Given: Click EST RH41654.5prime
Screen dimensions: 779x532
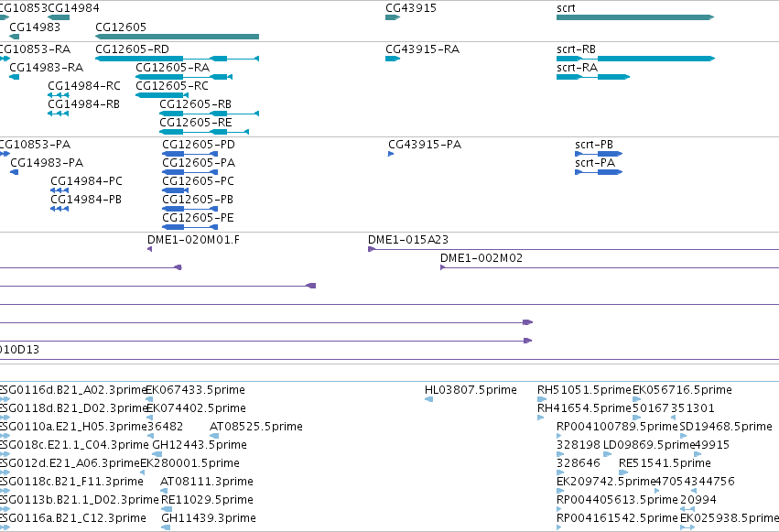Looking at the screenshot, I should coord(584,408).
